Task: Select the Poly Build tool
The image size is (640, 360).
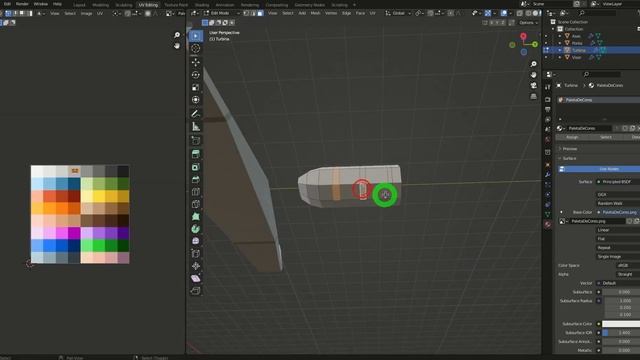Action: 196,216
